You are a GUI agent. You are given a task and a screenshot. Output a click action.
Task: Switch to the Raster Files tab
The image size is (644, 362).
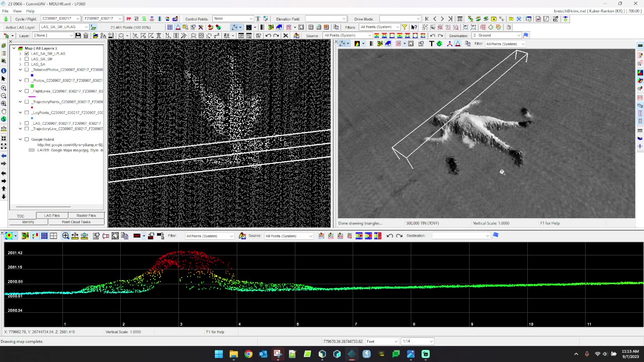pyautogui.click(x=86, y=216)
